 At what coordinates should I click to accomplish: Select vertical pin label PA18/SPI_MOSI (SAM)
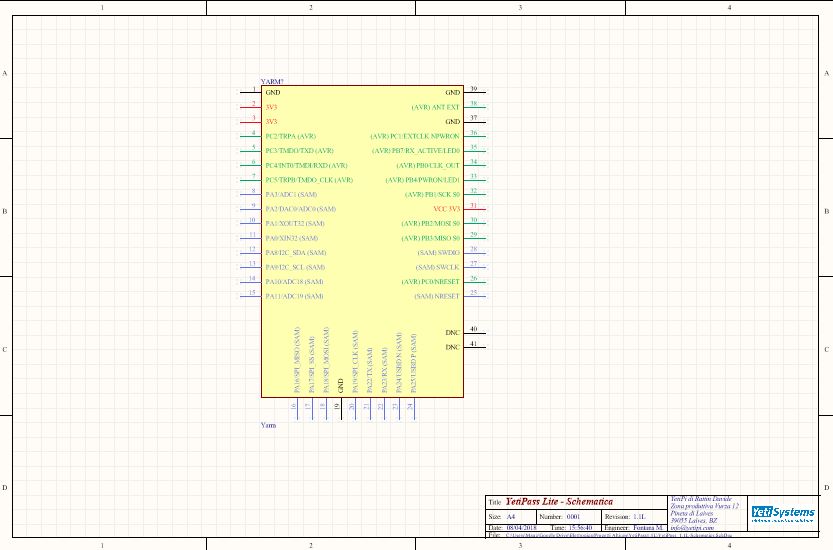point(326,360)
